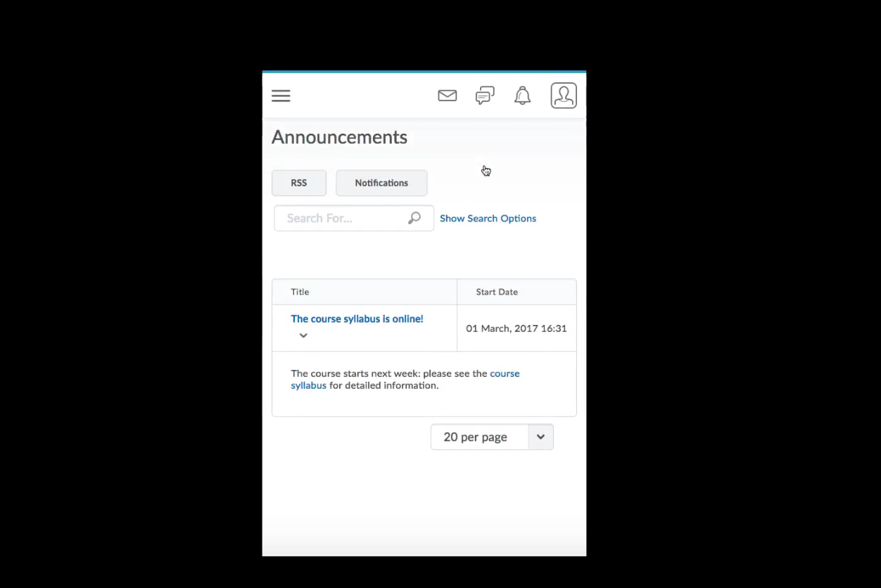The image size is (881, 588).
Task: Expand the chevron under the announcement title
Action: [303, 335]
